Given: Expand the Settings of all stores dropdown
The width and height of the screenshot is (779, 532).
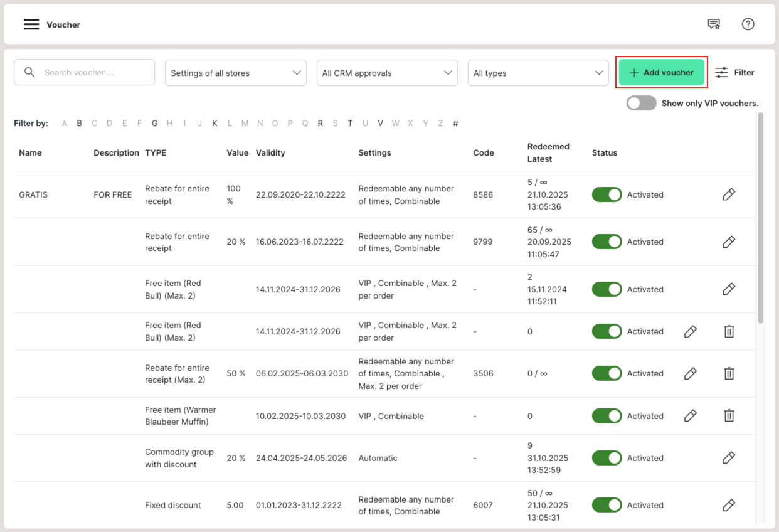Looking at the screenshot, I should tap(235, 73).
